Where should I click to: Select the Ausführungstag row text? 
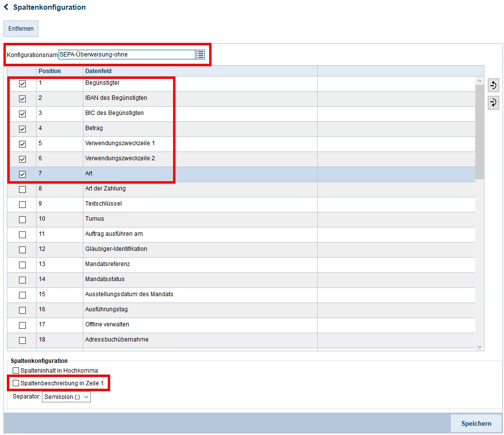point(106,309)
